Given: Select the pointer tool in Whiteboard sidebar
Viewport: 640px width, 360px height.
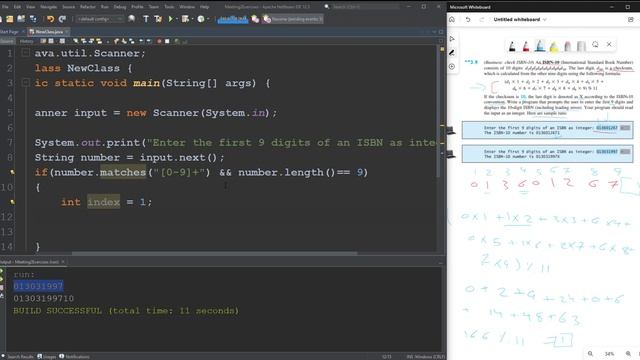Looking at the screenshot, I should point(452,38).
